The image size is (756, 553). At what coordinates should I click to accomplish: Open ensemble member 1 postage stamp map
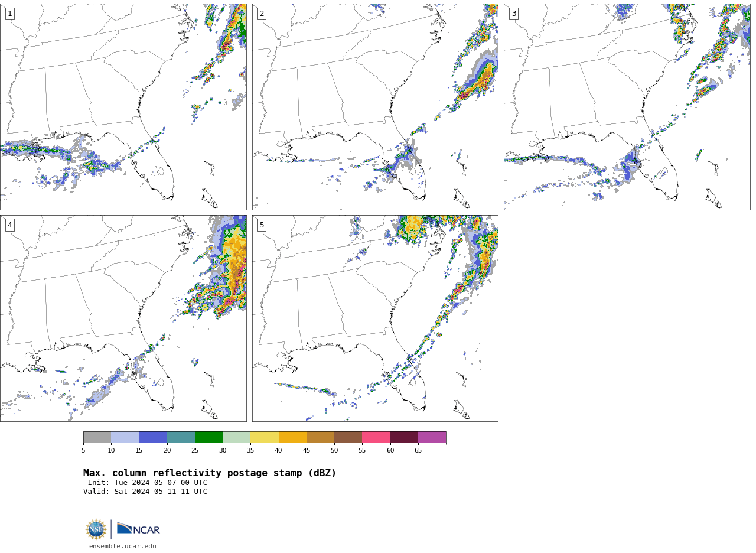click(x=123, y=107)
